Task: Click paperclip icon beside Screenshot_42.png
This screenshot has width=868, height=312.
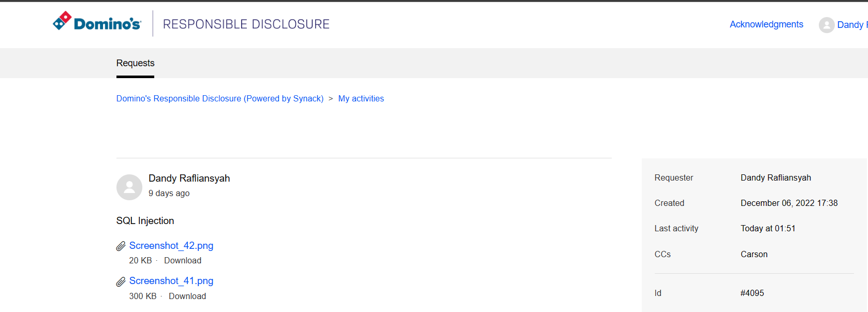Action: tap(121, 246)
